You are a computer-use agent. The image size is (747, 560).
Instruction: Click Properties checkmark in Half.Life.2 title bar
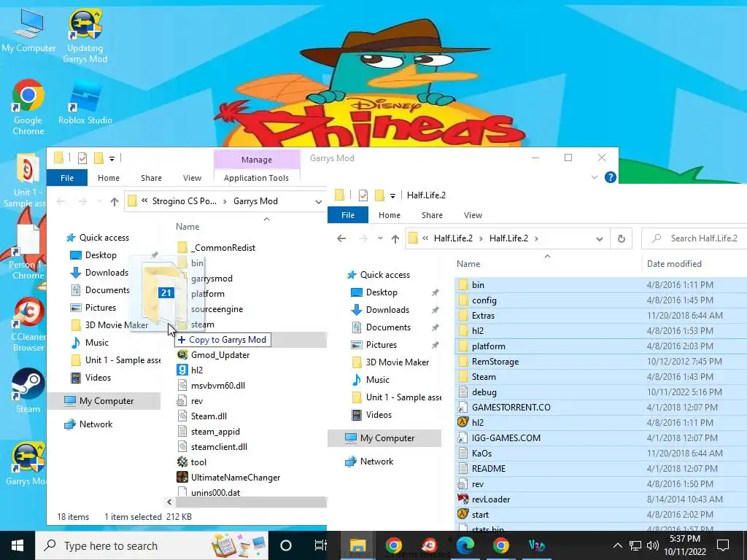point(363,195)
